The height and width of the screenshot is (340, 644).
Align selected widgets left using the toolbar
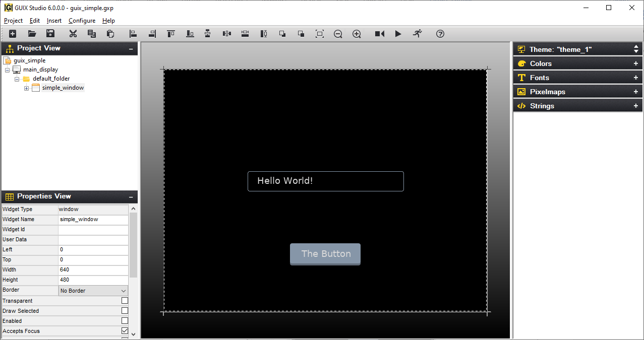pyautogui.click(x=133, y=34)
